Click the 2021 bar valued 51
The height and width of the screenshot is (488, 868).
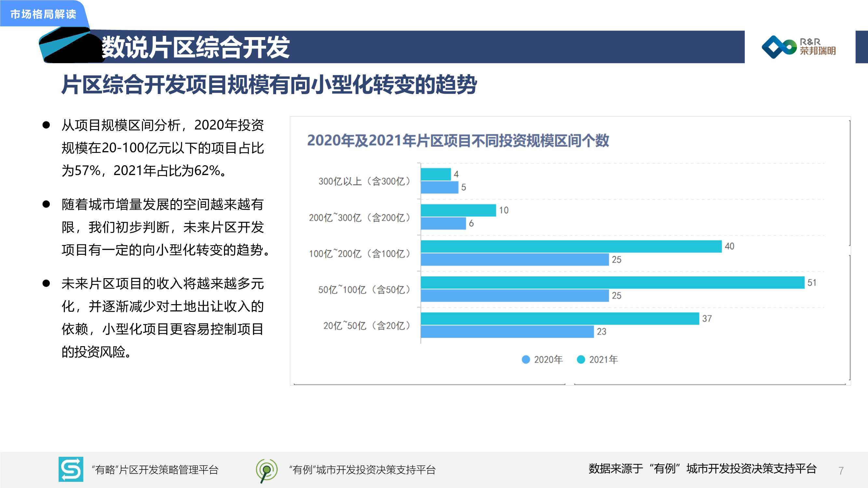pyautogui.click(x=613, y=283)
